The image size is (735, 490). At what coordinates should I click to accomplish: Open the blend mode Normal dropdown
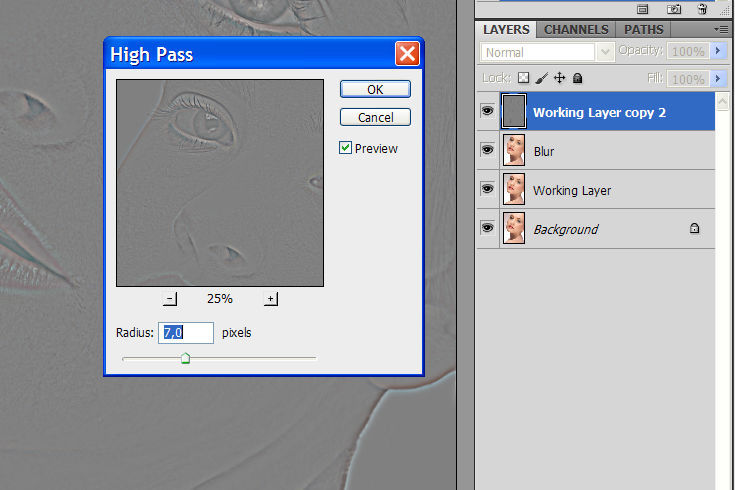click(x=605, y=52)
